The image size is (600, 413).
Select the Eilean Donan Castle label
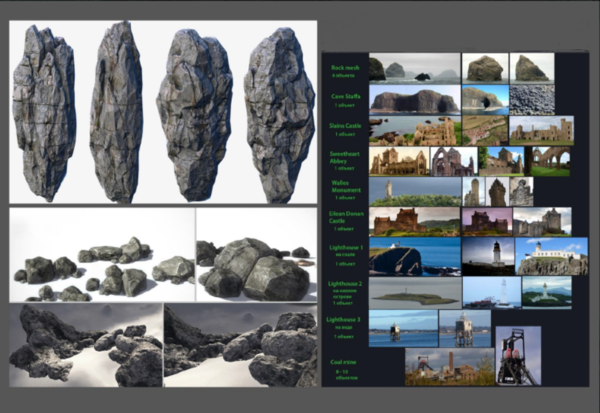pyautogui.click(x=345, y=217)
